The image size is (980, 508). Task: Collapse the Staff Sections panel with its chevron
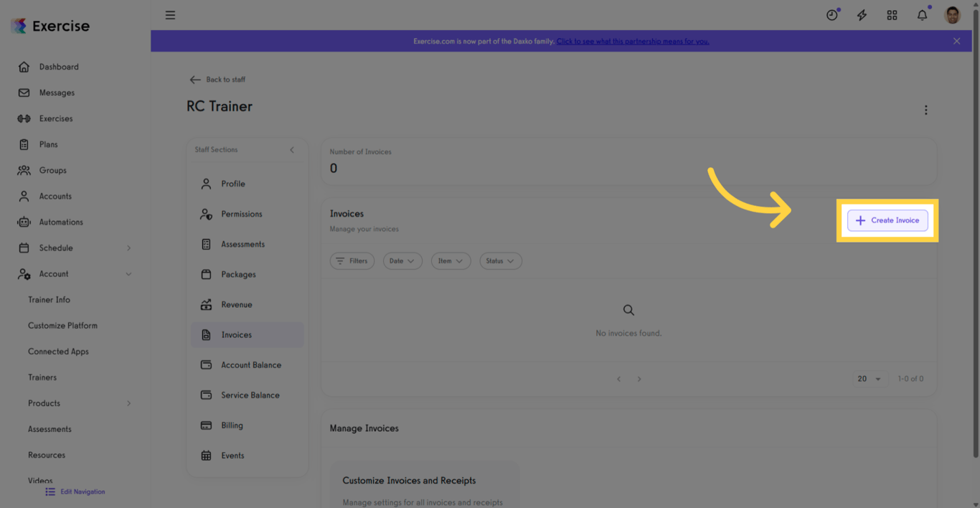click(x=292, y=150)
